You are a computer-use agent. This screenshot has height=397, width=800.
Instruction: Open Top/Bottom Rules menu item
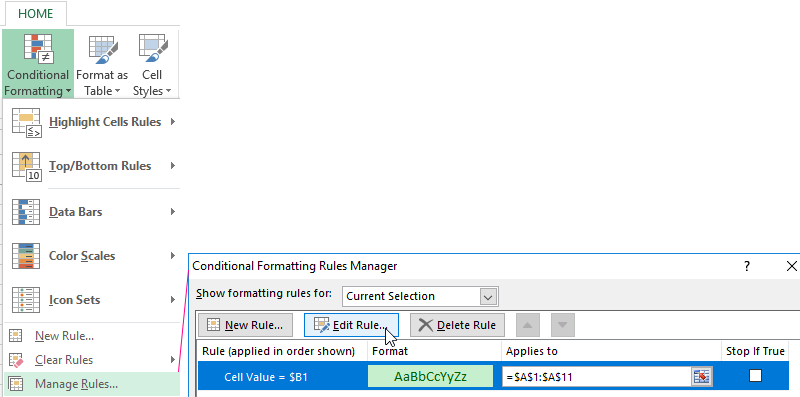pyautogui.click(x=92, y=166)
